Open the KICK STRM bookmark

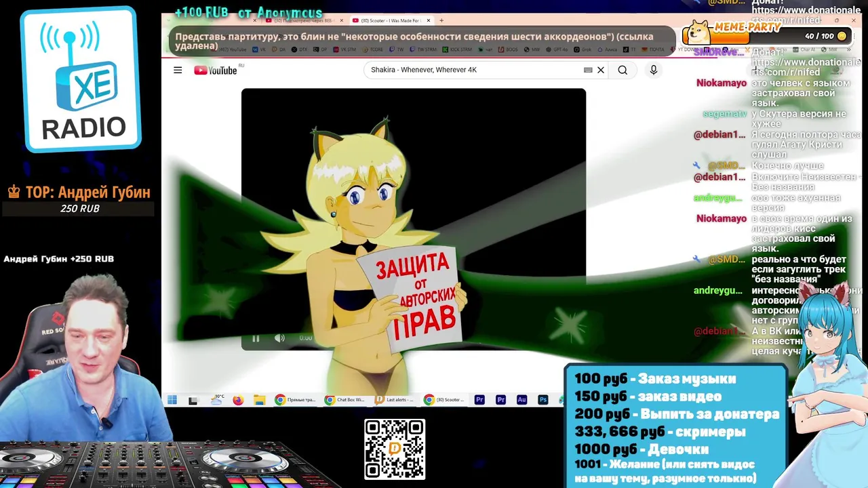click(x=457, y=49)
